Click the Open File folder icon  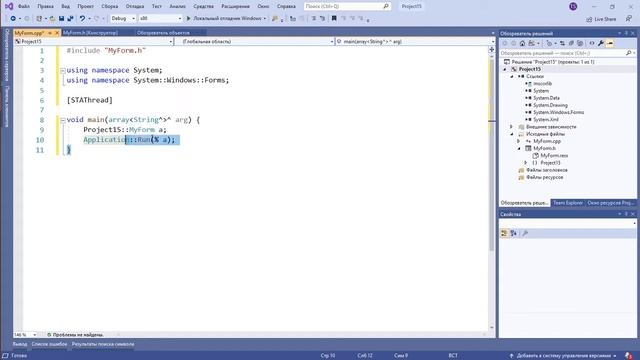tap(52, 18)
